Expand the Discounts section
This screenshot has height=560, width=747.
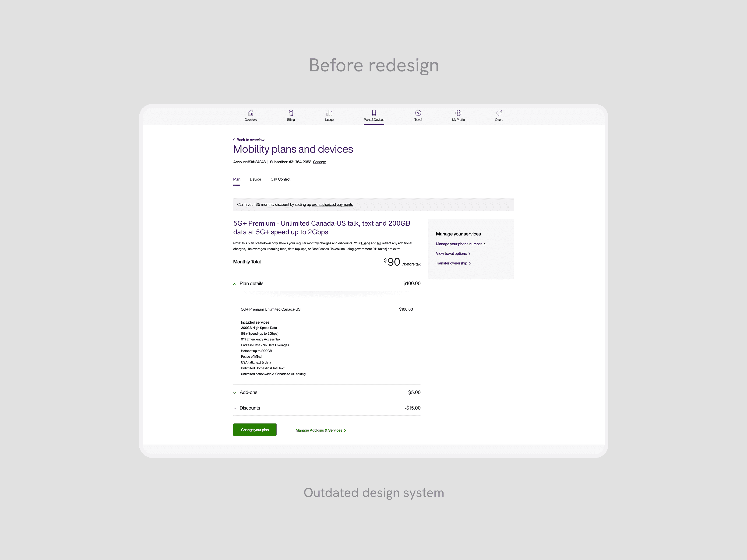coord(235,408)
